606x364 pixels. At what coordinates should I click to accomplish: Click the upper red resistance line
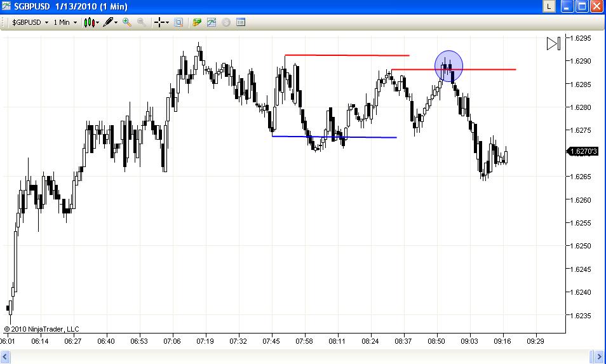coord(347,55)
